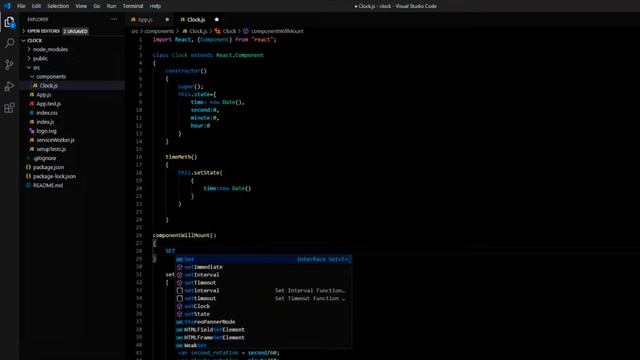Image resolution: width=640 pixels, height=360 pixels.
Task: Place cursor on 'timeMeth()' code line
Action: point(181,157)
